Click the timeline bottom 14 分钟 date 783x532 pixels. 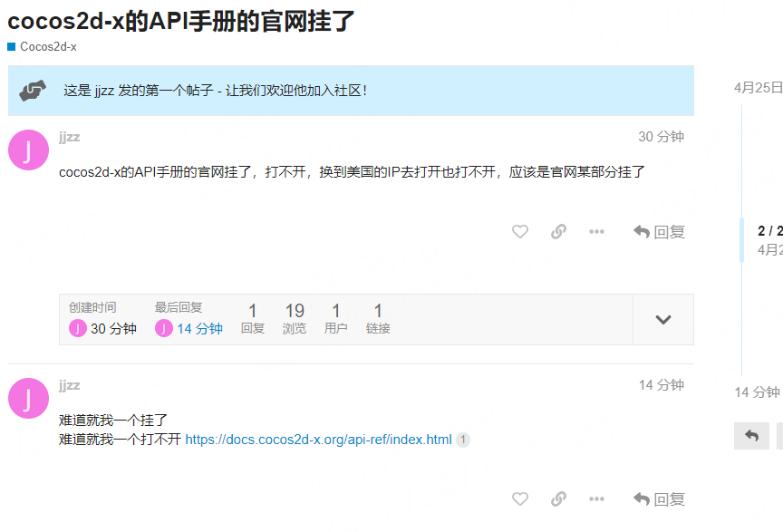point(757,392)
